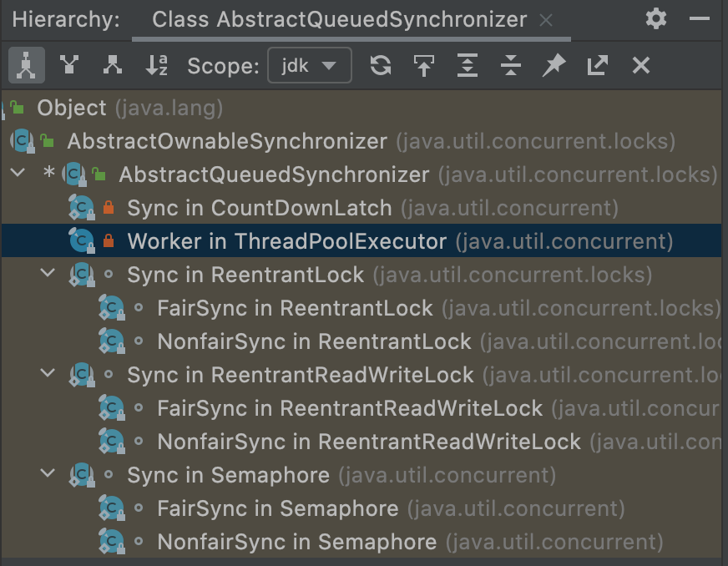The height and width of the screenshot is (566, 728).
Task: Select NonfairSync in ReentrantReadWriteLock
Action: (x=368, y=442)
